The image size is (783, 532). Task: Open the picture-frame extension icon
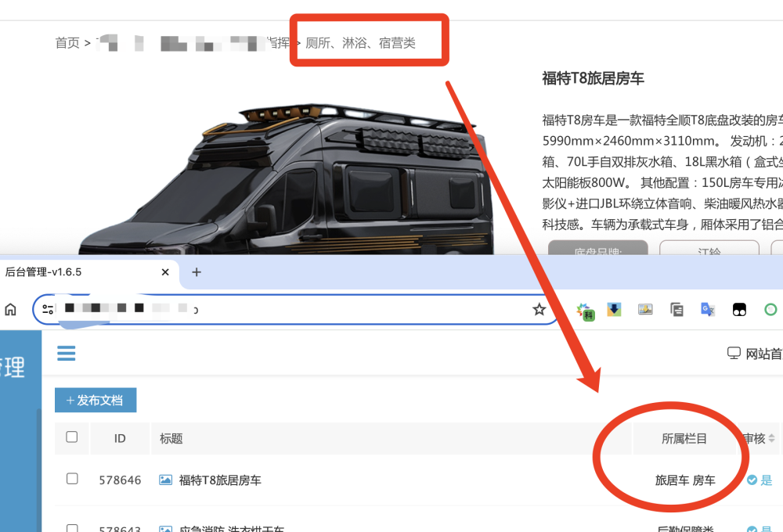coord(645,309)
